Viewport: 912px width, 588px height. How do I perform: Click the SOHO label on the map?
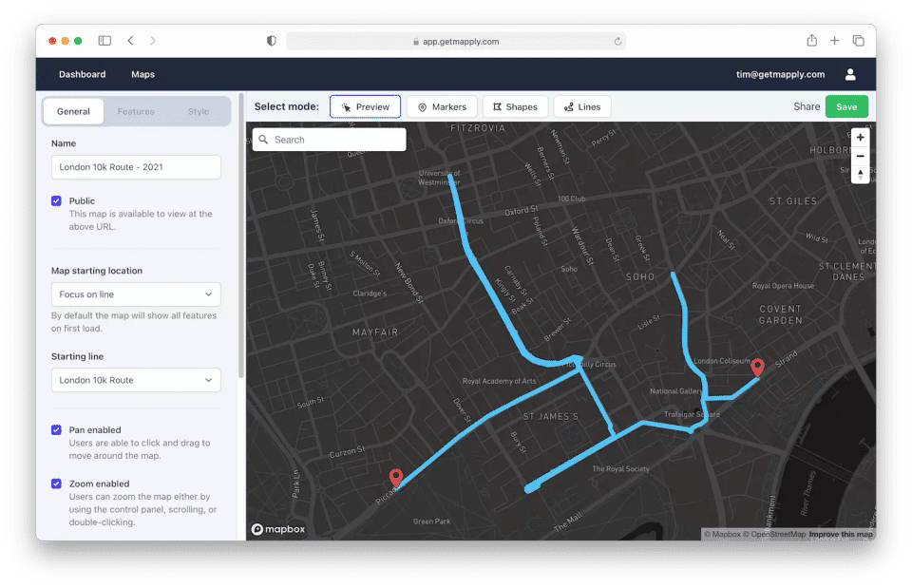point(639,277)
